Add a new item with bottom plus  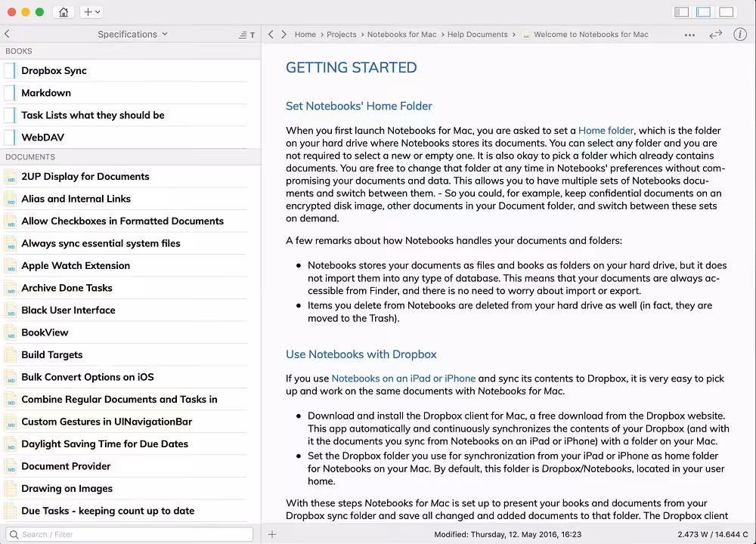coord(272,534)
